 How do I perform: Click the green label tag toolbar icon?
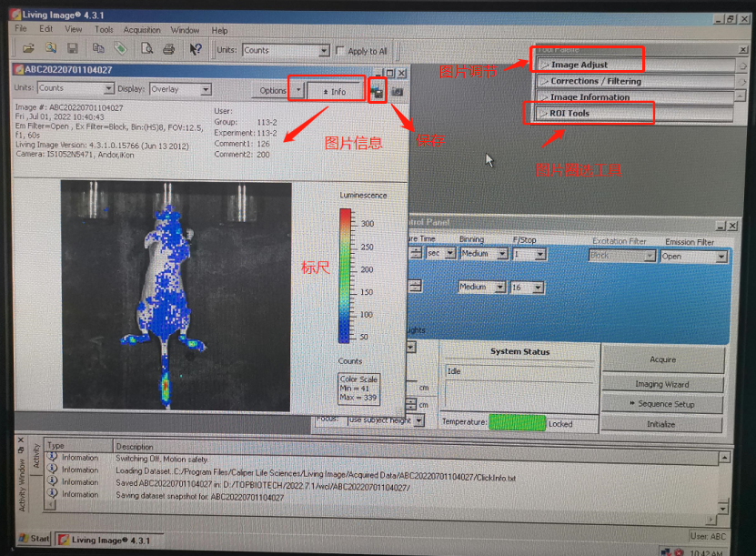(x=120, y=48)
